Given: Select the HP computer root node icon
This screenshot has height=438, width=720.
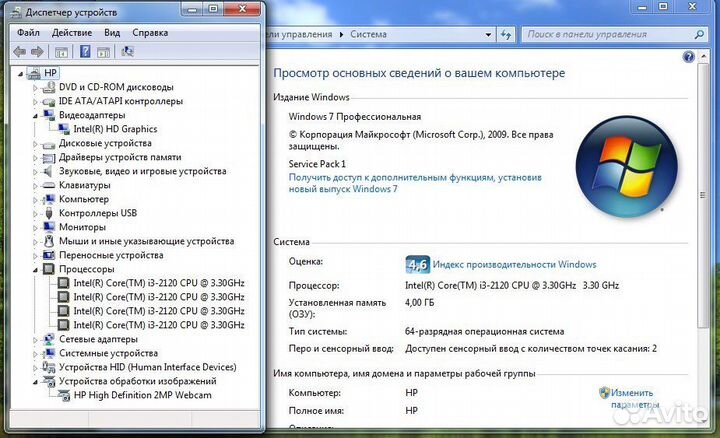Looking at the screenshot, I should pos(34,73).
